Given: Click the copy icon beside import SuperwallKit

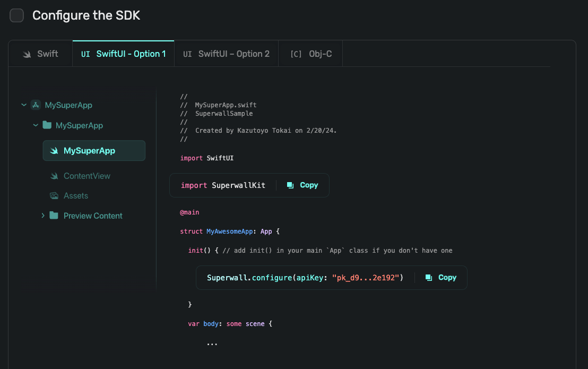Looking at the screenshot, I should (290, 185).
